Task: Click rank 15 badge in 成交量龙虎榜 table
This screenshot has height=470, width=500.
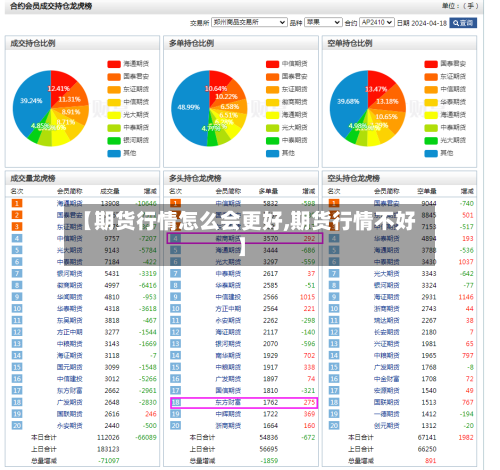Action: point(17,367)
